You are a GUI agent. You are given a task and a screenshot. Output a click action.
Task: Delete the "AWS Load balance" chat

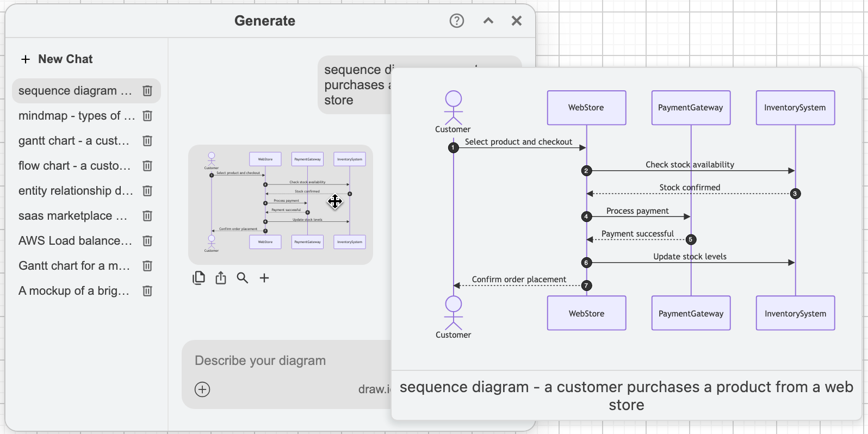pos(147,241)
